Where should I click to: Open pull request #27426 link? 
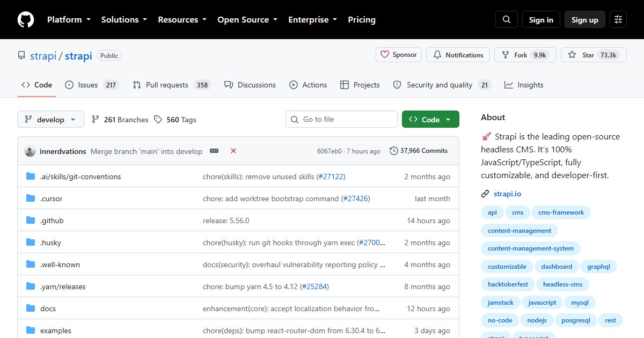[355, 199]
